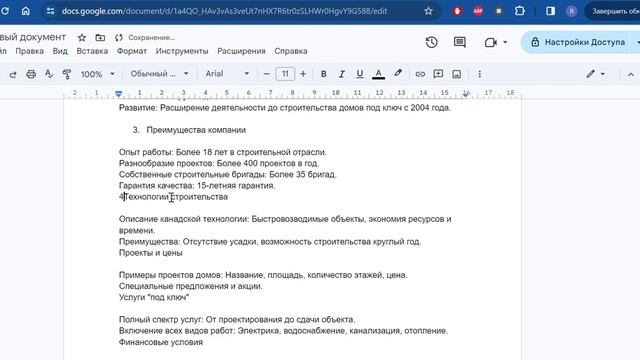Screen dimensions: 640x360
Task: Click the font size field
Action: (x=285, y=74)
